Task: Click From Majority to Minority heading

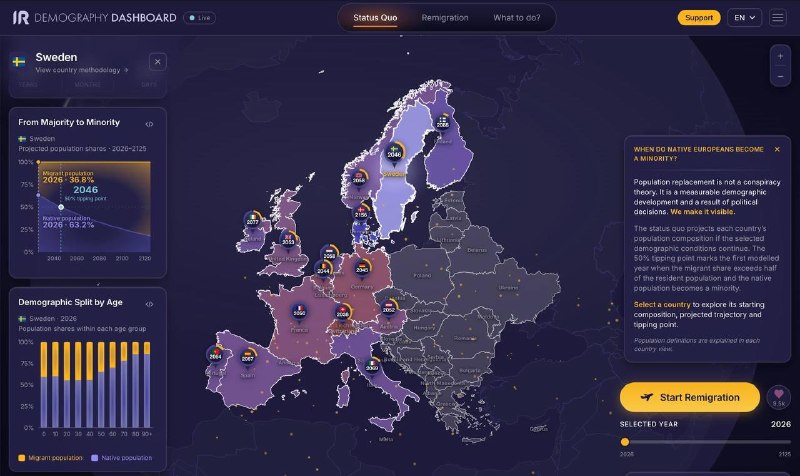Action: point(69,122)
